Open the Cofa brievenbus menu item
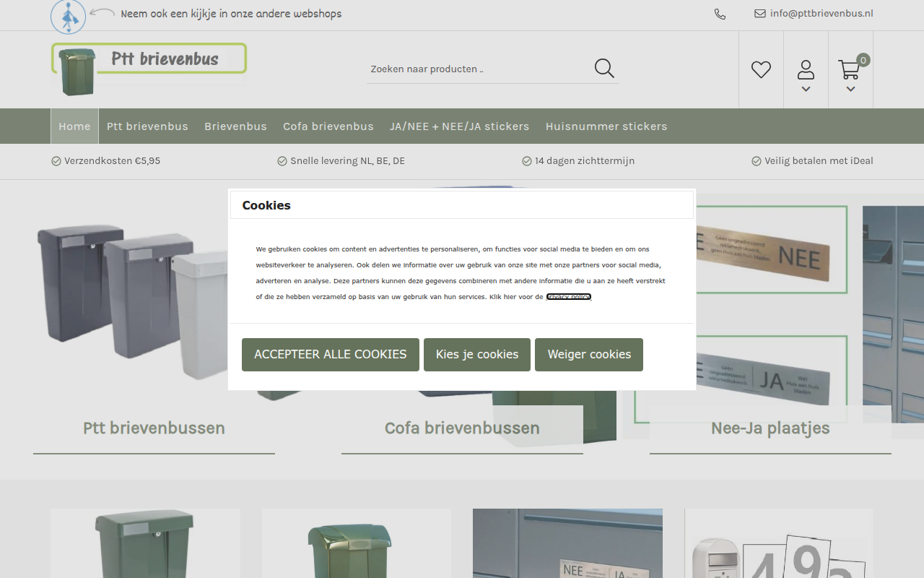924x578 pixels. (x=328, y=126)
